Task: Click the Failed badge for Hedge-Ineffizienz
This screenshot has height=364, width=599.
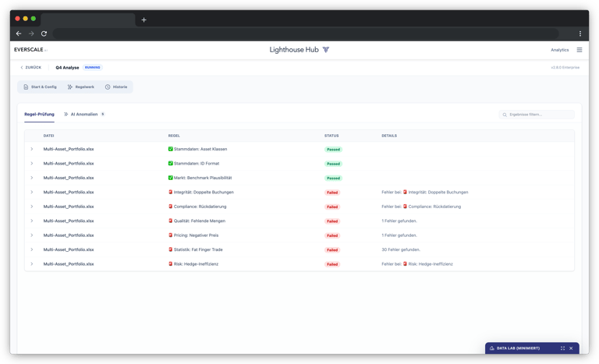Action: (x=332, y=264)
